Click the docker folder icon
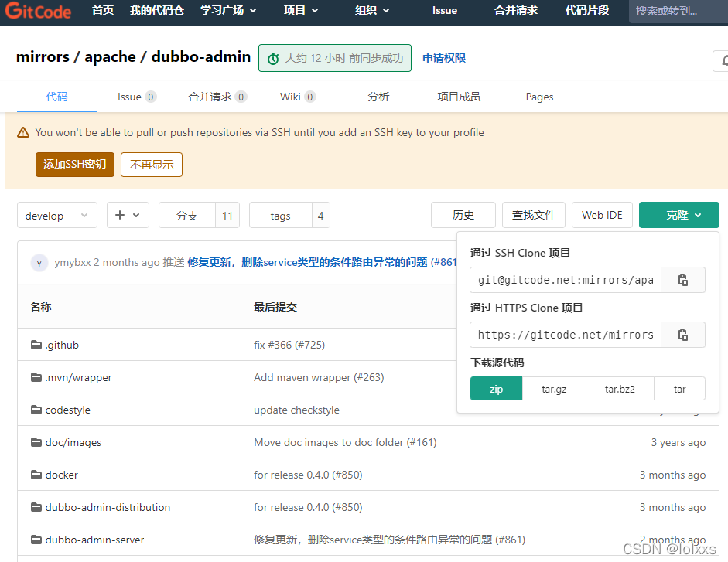Screen dimensions: 728x562 coord(36,475)
